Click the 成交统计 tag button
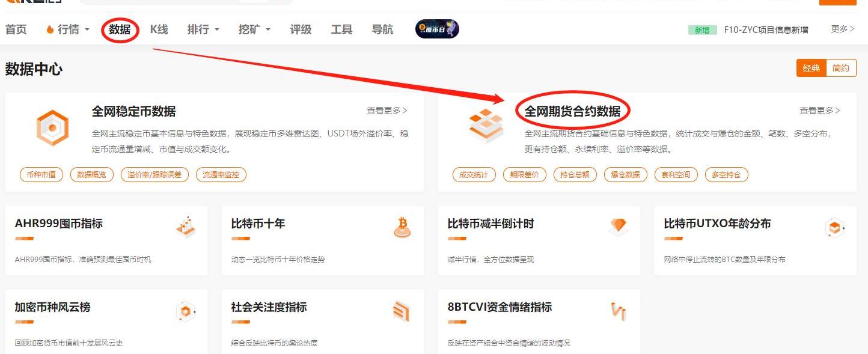Viewport: 868px width, 354px height. pyautogui.click(x=474, y=175)
